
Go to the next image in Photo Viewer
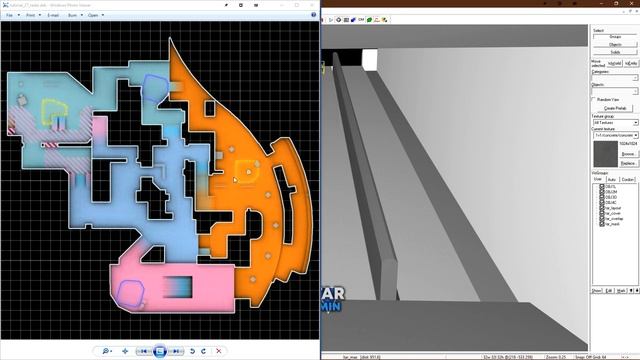(176, 351)
